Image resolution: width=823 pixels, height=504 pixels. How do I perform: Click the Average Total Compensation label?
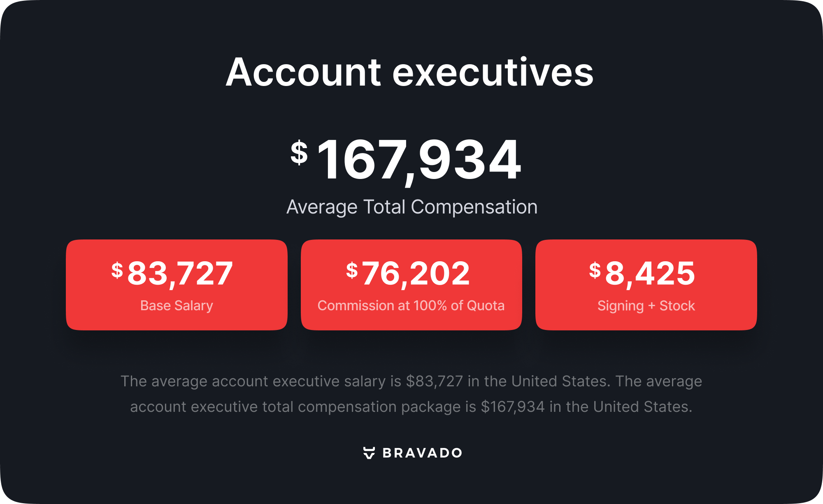tap(412, 207)
